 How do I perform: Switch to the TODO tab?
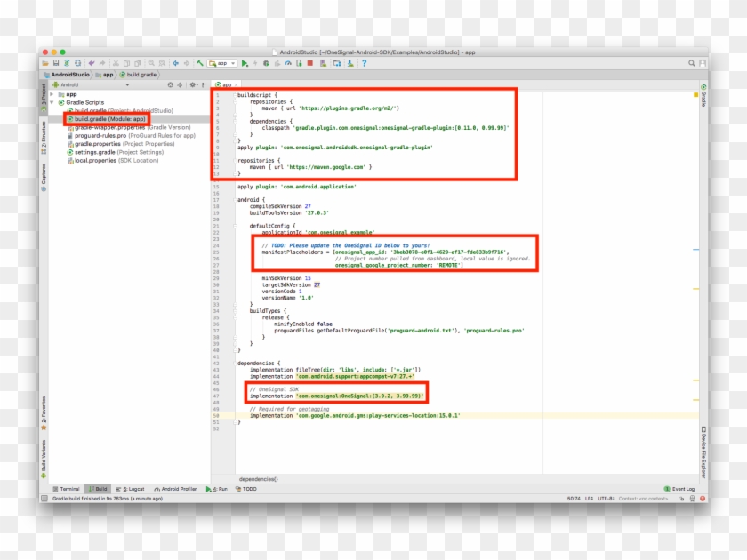pos(247,488)
